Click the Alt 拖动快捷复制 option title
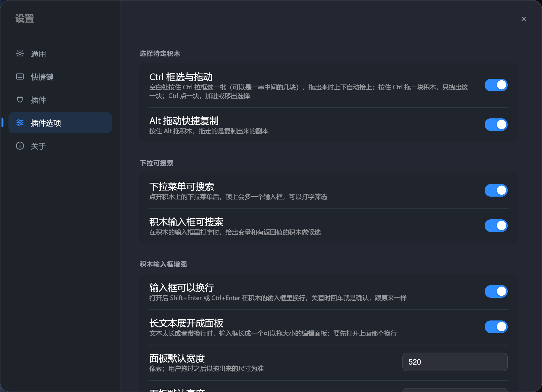This screenshot has width=542, height=392. (x=184, y=121)
